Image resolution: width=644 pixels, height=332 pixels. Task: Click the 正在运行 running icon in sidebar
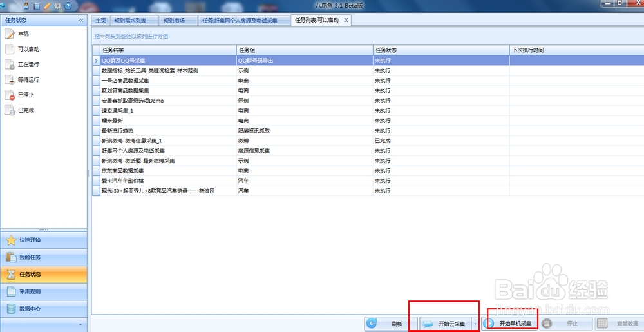click(x=10, y=64)
